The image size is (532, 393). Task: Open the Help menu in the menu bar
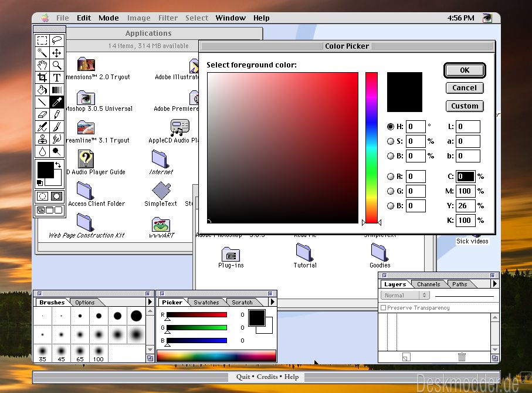point(261,18)
